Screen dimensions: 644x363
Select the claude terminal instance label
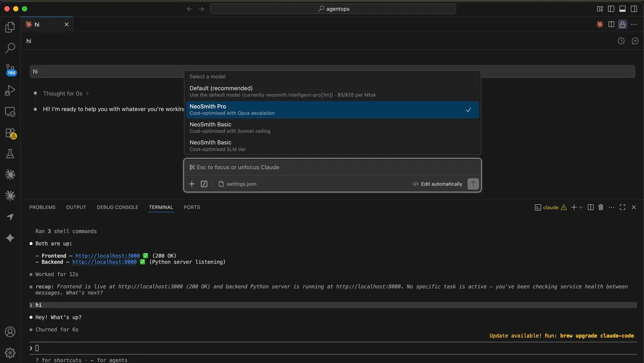click(x=550, y=207)
